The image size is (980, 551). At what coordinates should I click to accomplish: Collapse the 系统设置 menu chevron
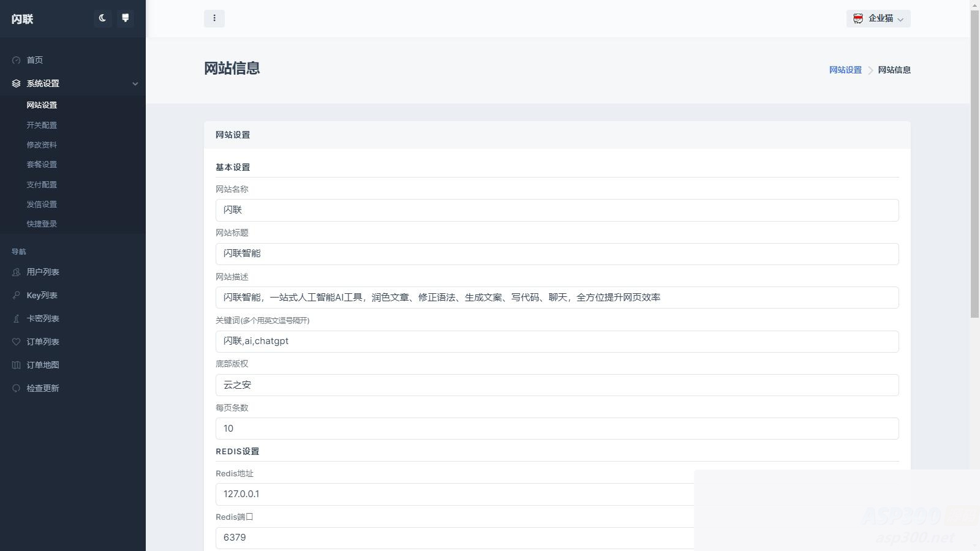pos(135,84)
